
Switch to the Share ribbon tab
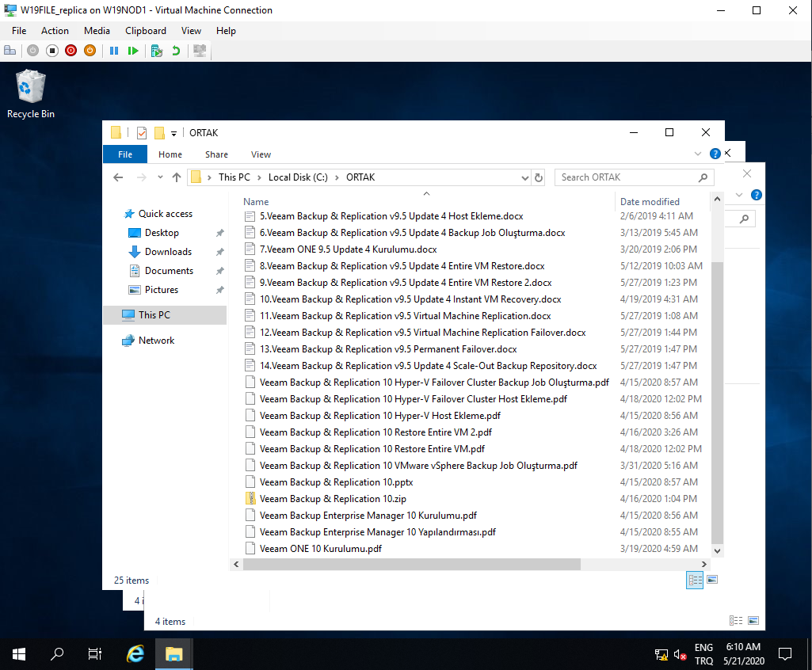tap(216, 154)
